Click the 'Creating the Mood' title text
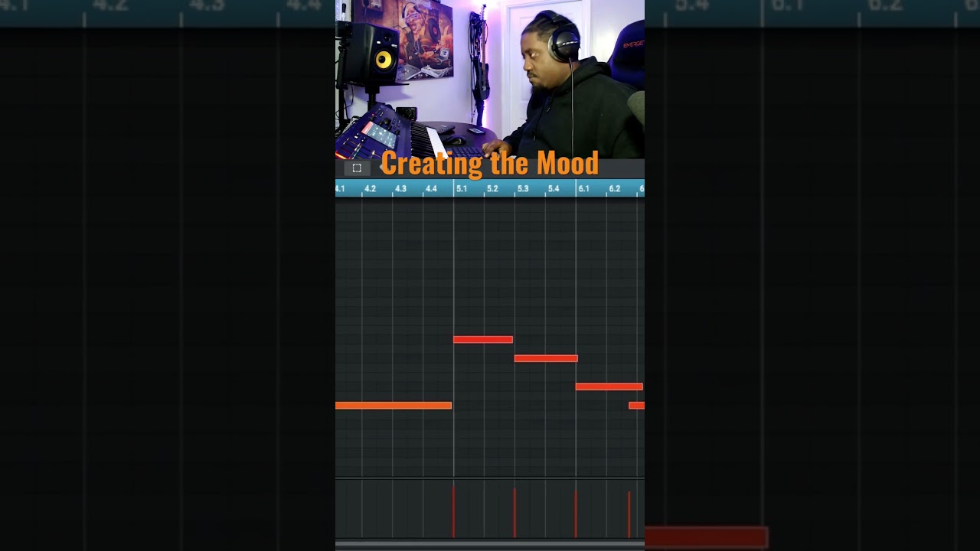The width and height of the screenshot is (980, 551). coord(490,163)
